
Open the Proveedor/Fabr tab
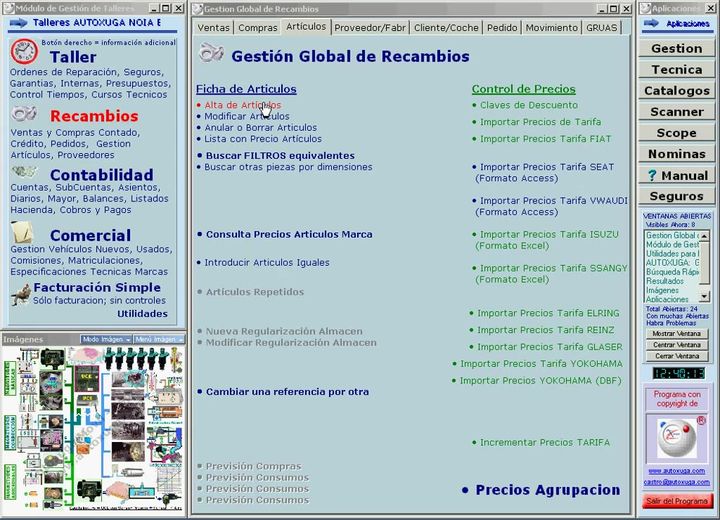(370, 28)
